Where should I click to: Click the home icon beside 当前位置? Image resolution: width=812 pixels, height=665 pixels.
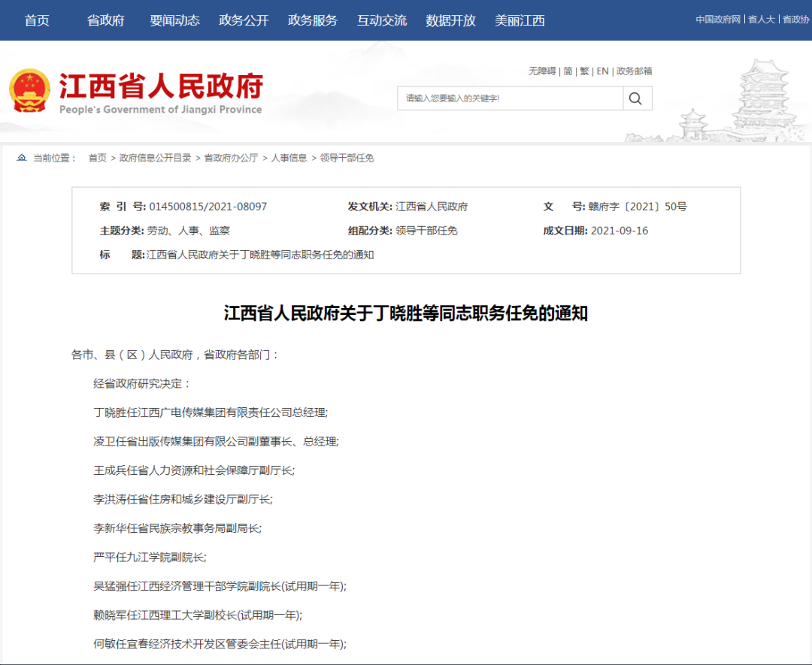click(20, 158)
